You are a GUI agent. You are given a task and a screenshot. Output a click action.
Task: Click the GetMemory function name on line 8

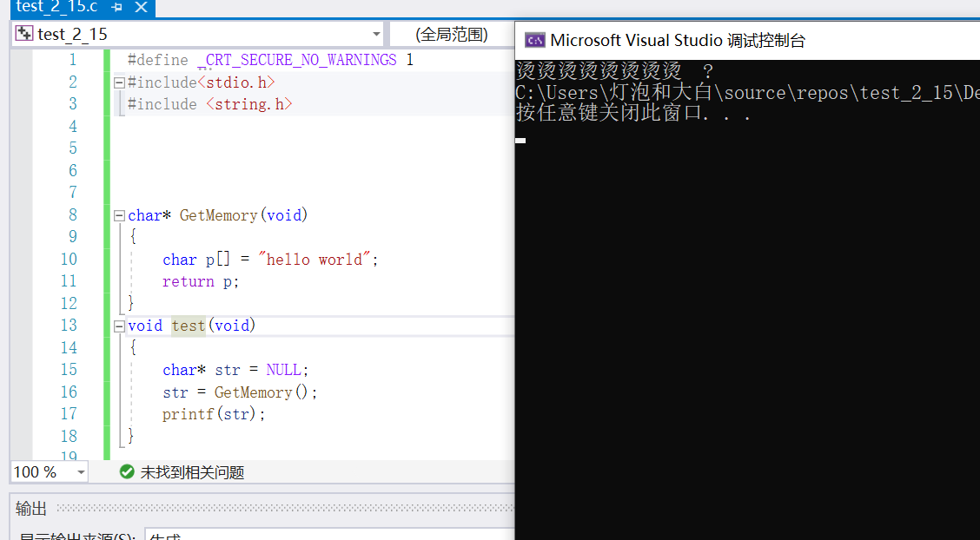[218, 215]
